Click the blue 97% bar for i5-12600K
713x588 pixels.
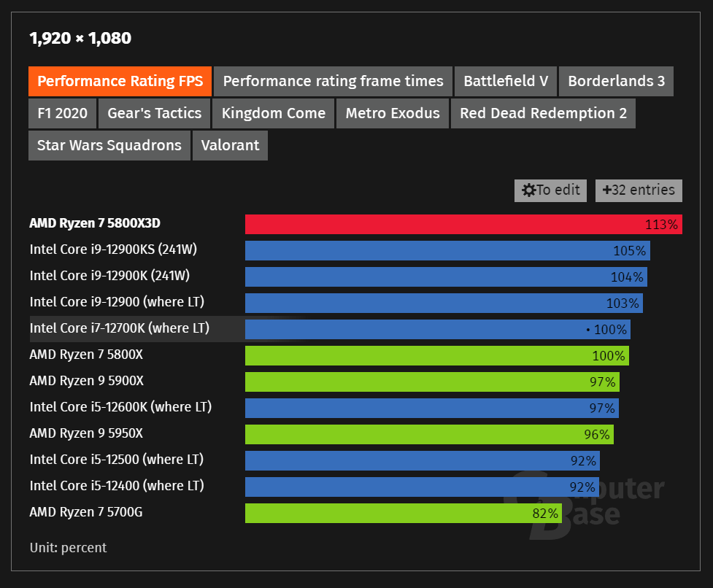(432, 408)
